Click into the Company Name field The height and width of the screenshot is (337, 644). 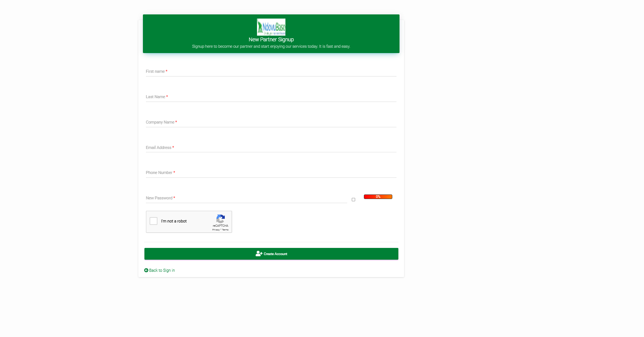[271, 122]
